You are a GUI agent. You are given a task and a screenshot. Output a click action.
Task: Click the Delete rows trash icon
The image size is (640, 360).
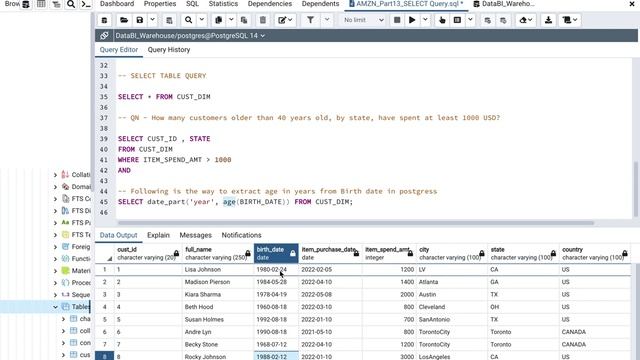coord(263,20)
